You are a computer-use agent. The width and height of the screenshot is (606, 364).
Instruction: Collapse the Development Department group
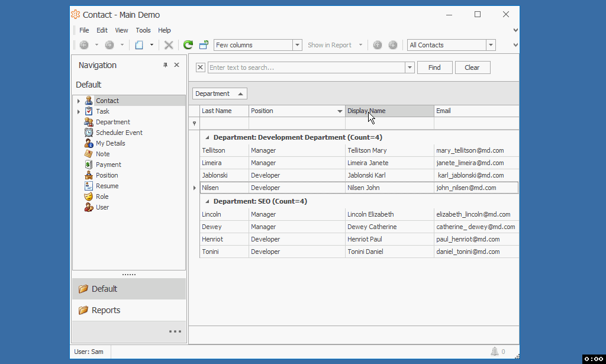207,137
